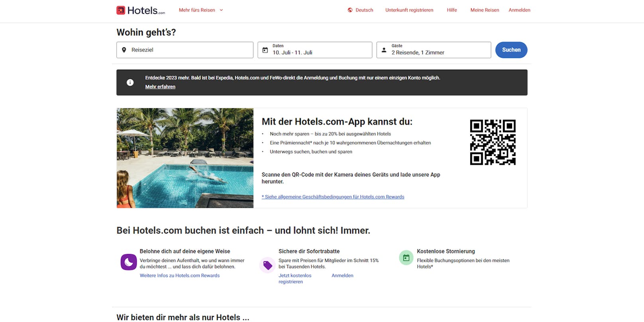Follow the Mehr erfahren link in banner
644x322 pixels.
[x=160, y=87]
